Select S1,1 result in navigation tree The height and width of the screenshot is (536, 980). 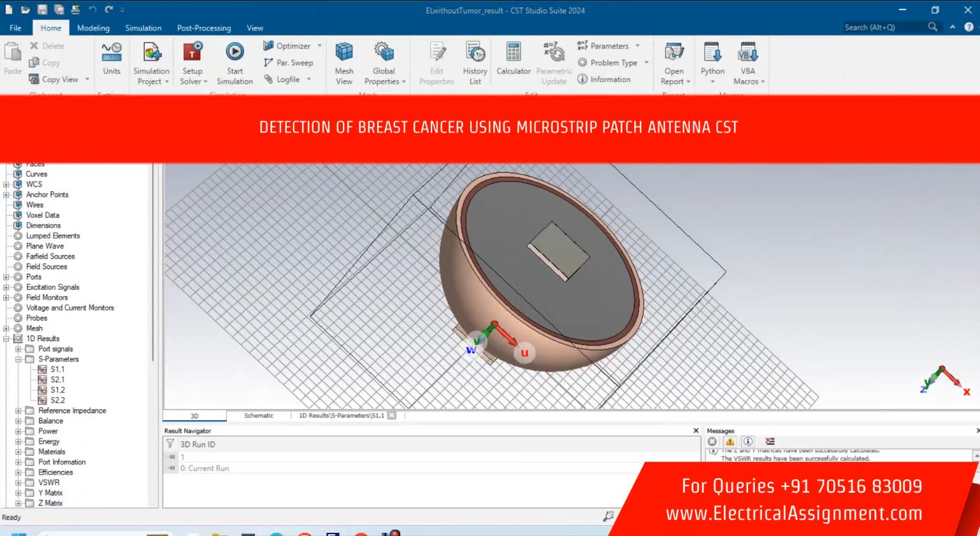click(57, 370)
